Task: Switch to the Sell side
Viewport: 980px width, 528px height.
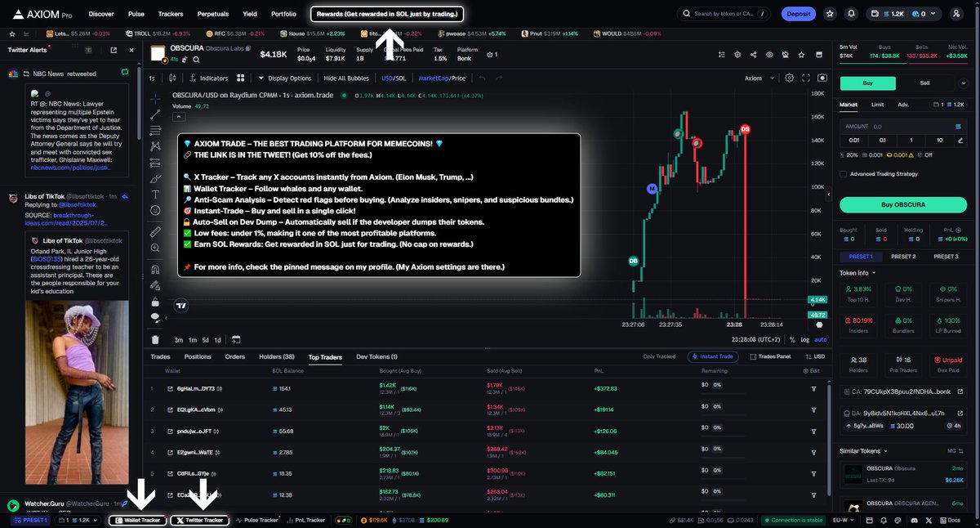Action: [924, 83]
